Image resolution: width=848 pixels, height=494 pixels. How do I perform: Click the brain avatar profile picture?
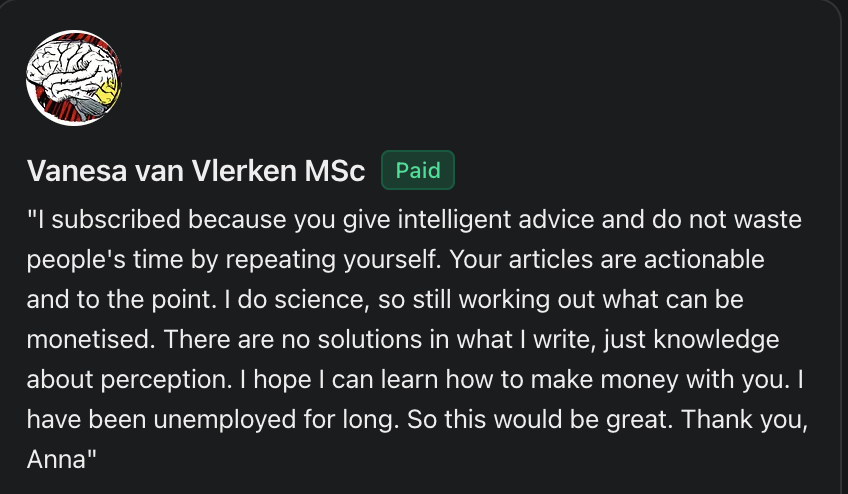[73, 79]
